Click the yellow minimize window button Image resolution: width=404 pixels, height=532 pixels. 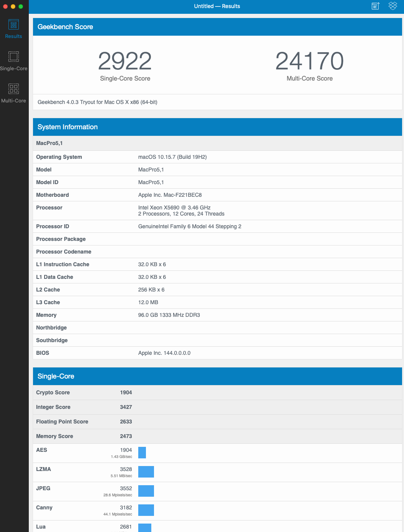pos(13,7)
